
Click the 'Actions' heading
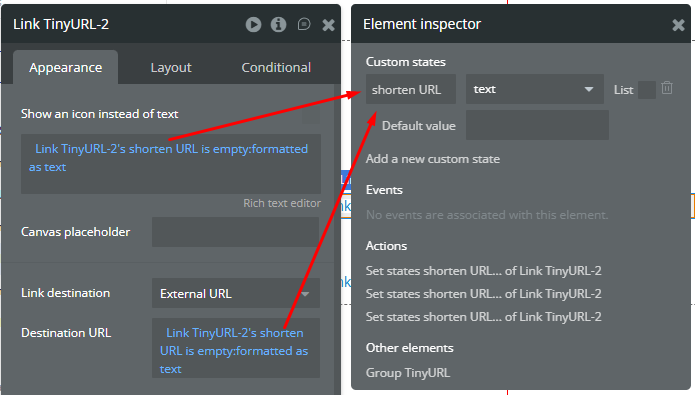pyautogui.click(x=386, y=246)
